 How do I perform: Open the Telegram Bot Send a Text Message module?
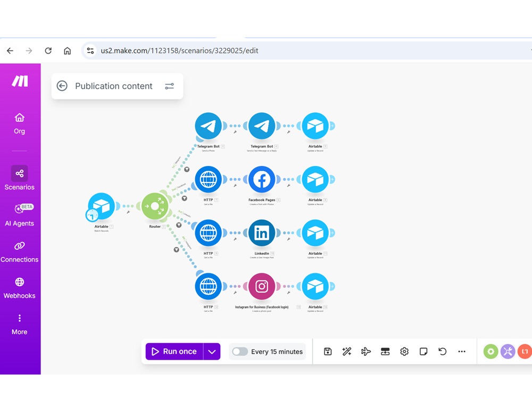pos(262,126)
